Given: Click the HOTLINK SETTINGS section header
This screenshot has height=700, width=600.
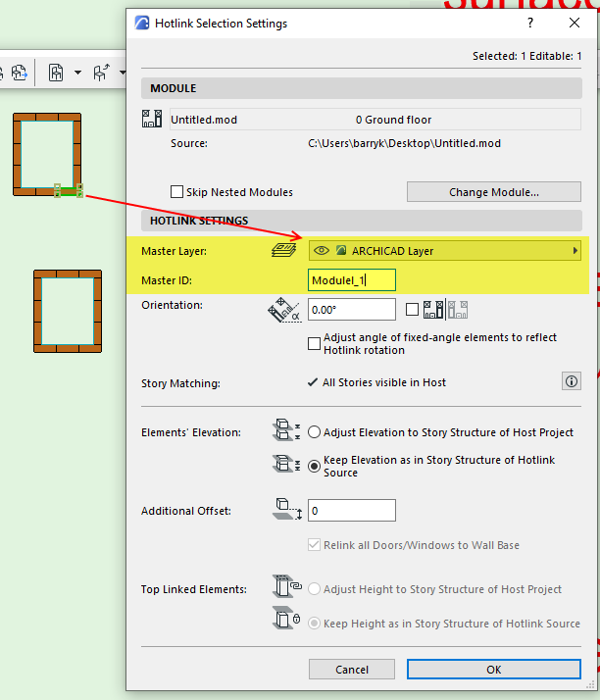Looking at the screenshot, I should [x=362, y=221].
